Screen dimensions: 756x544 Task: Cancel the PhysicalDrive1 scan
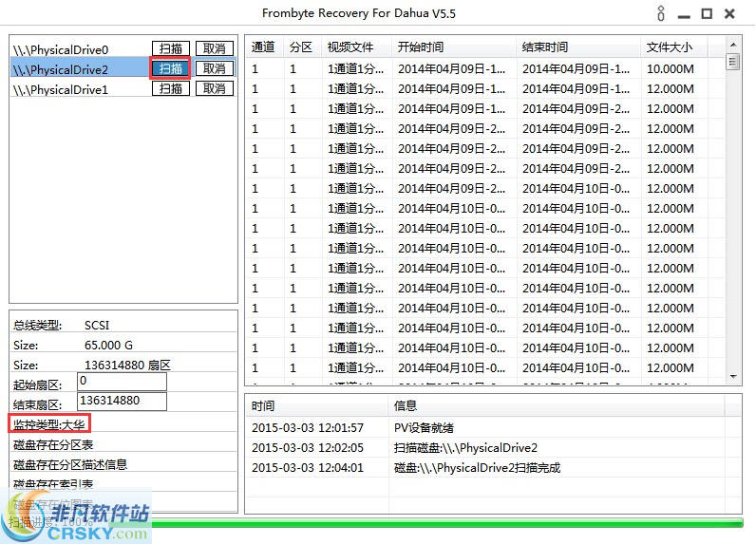tap(215, 88)
